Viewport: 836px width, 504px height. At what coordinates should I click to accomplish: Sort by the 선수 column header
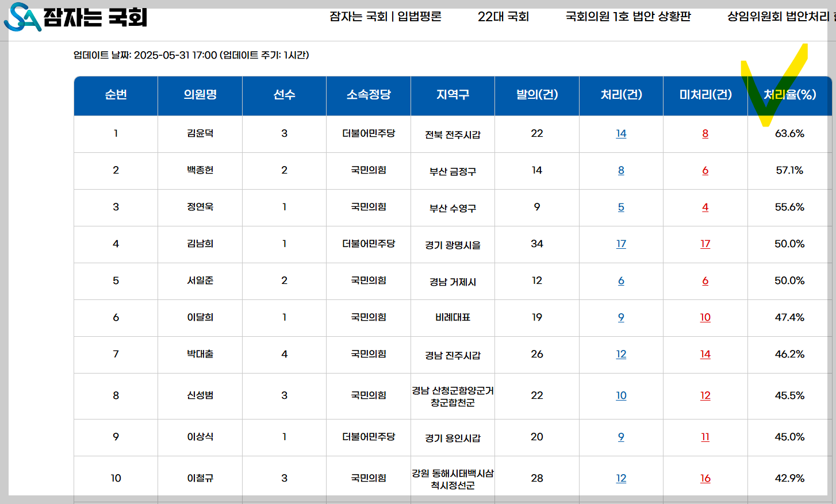pyautogui.click(x=284, y=95)
